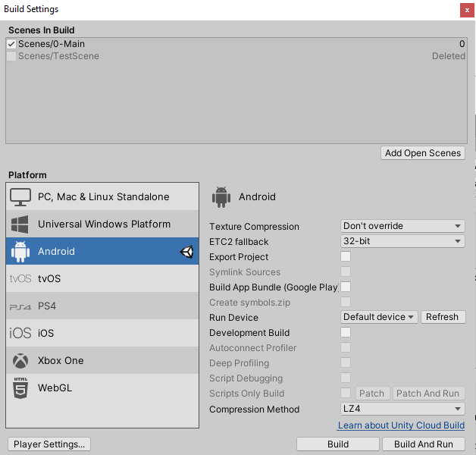The height and width of the screenshot is (455, 476).
Task: Click the PS4 logo icon
Action: tap(20, 307)
